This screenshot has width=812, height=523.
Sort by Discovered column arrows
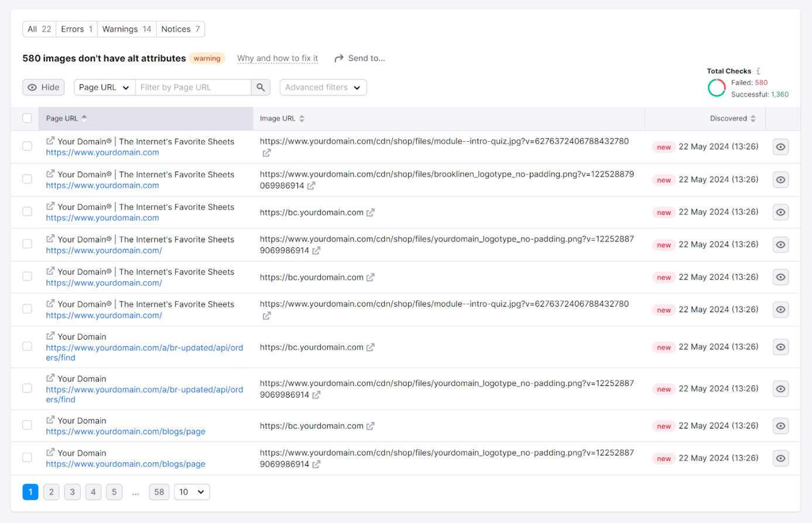point(753,118)
